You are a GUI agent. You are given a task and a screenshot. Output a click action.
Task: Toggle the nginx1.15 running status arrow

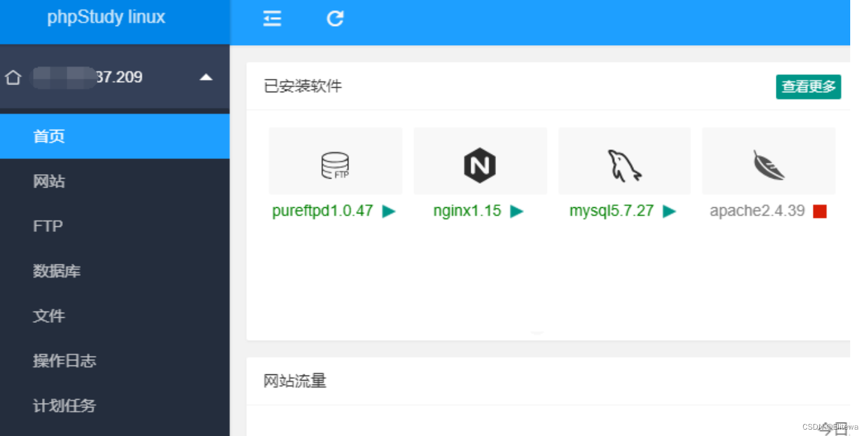[x=516, y=212]
